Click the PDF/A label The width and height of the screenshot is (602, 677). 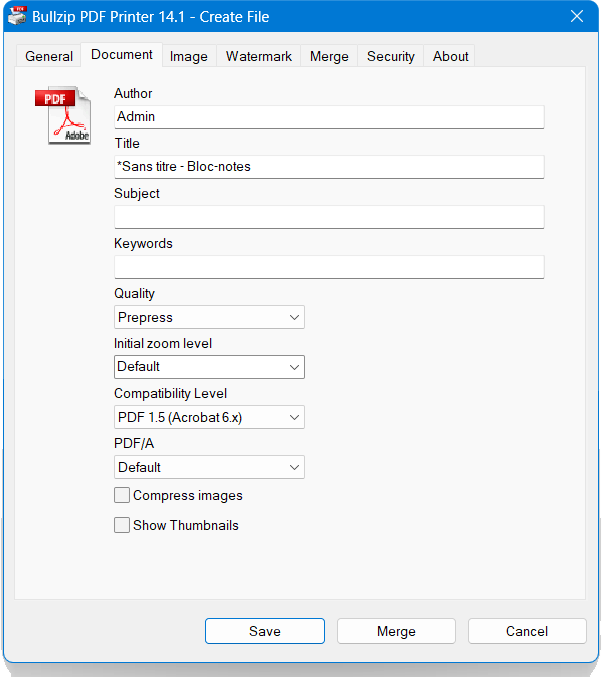tap(134, 443)
